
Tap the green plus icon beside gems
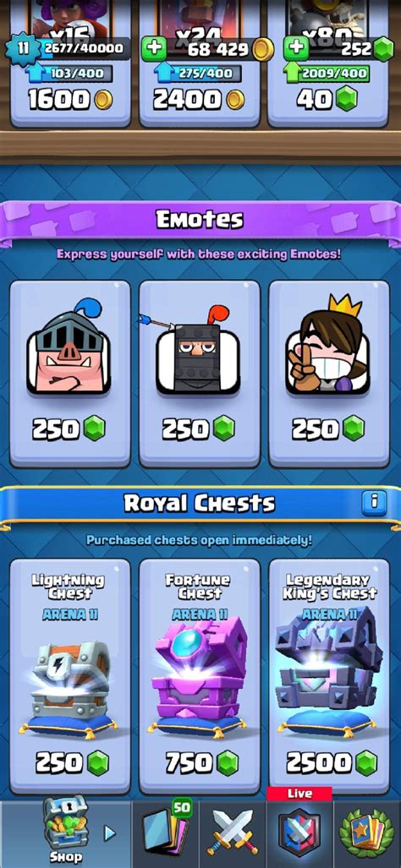click(296, 49)
